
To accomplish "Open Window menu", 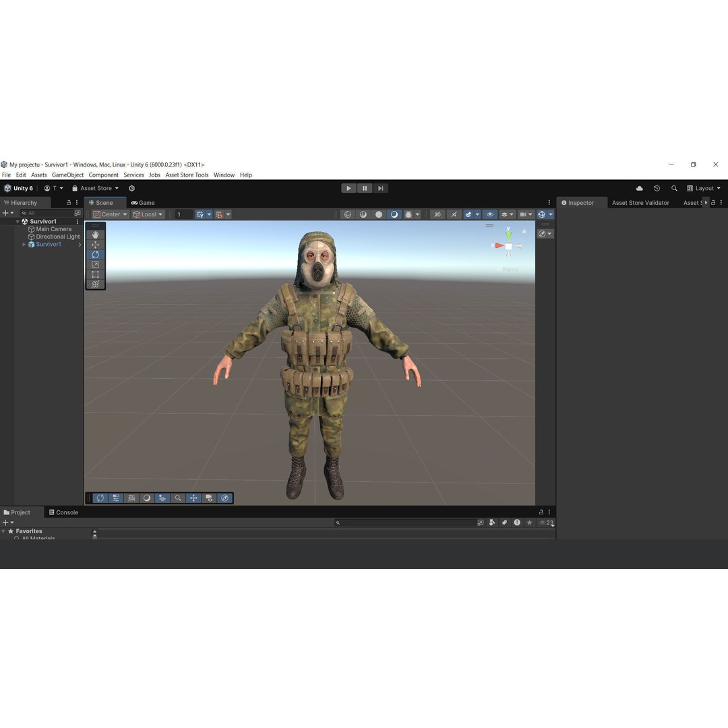I will tap(224, 175).
